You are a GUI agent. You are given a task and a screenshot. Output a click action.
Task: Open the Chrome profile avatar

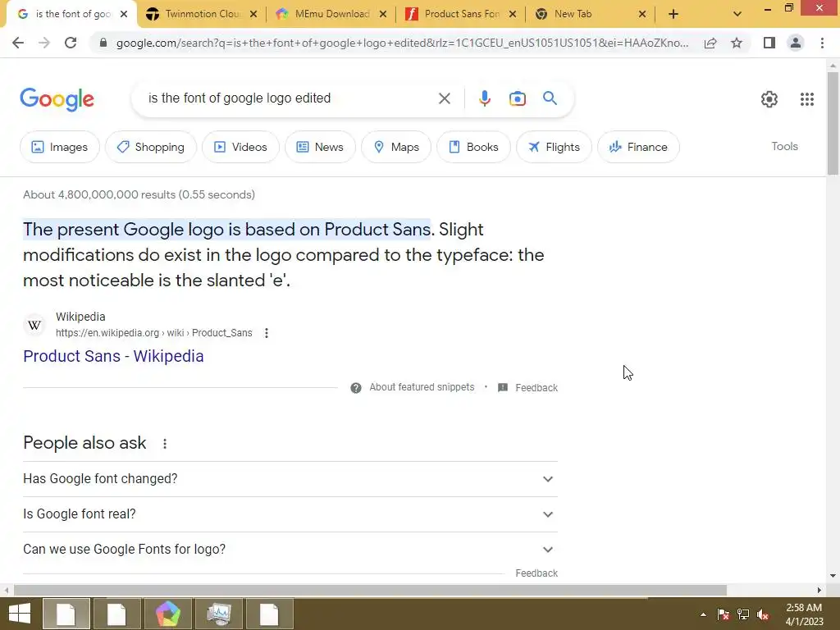pyautogui.click(x=796, y=43)
